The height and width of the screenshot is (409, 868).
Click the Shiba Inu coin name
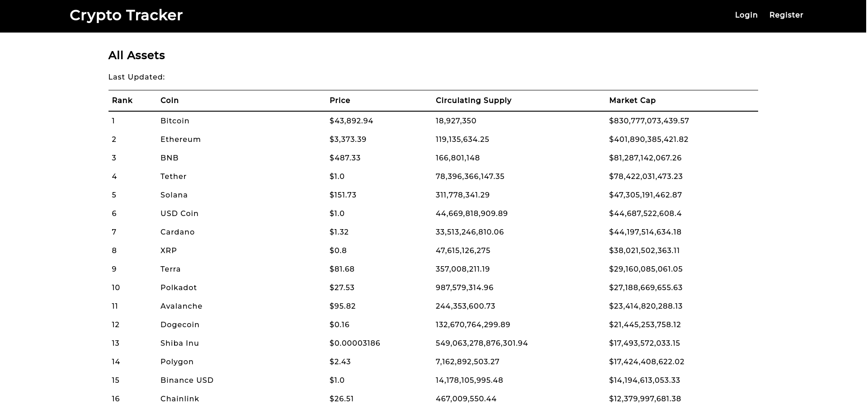[x=179, y=343]
